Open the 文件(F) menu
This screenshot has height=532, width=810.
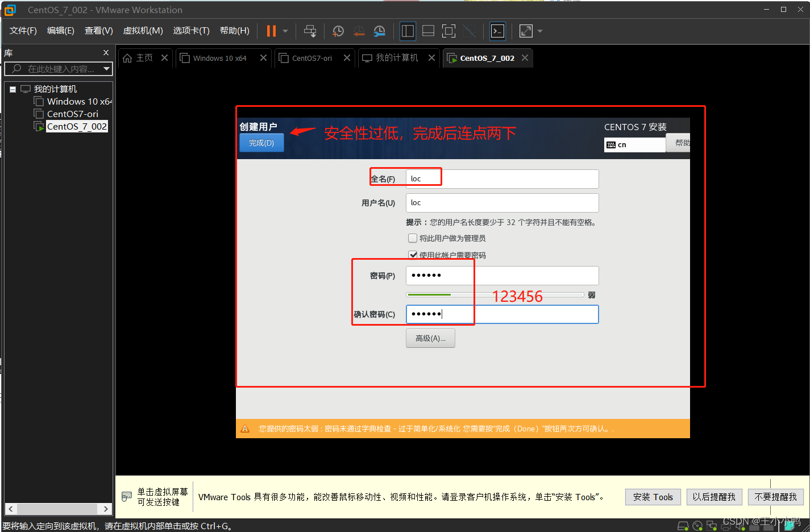(x=23, y=31)
